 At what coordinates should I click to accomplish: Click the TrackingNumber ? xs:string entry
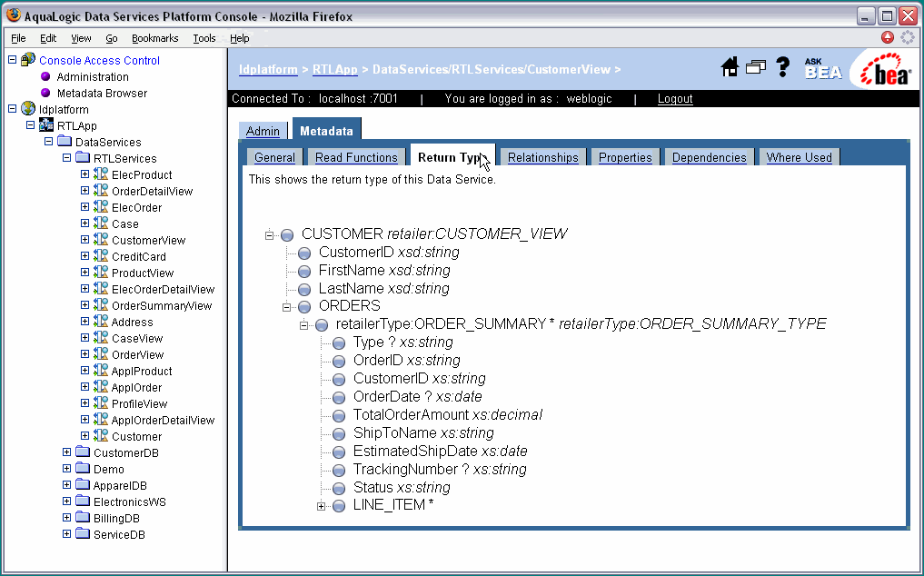440,470
